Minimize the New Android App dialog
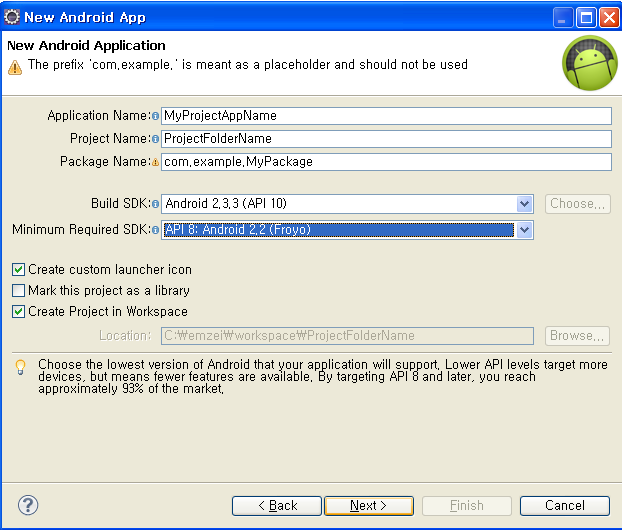622x530 pixels. pyautogui.click(x=563, y=18)
